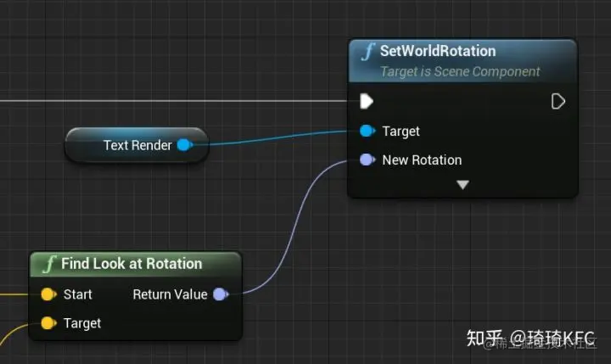Click the function icon on SetWorldRotation header

[368, 52]
